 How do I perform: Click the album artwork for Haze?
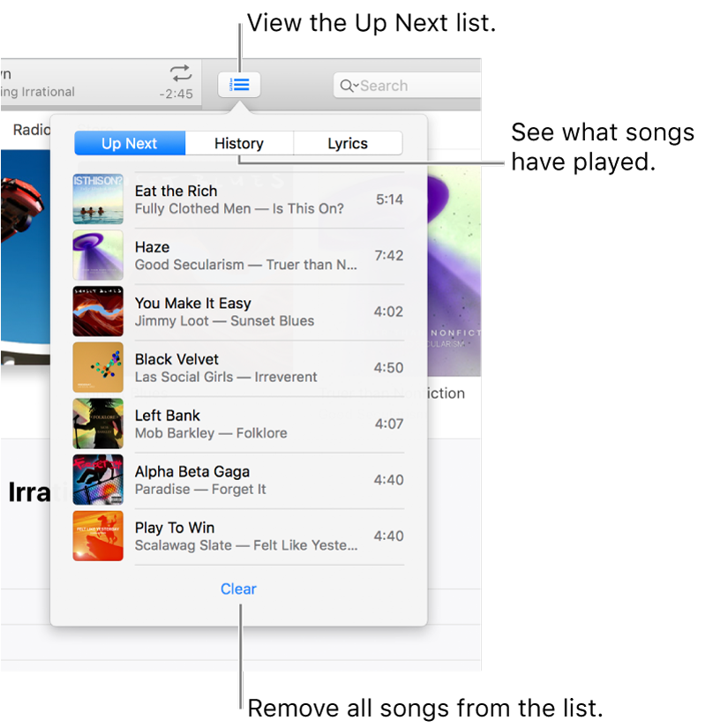[97, 254]
